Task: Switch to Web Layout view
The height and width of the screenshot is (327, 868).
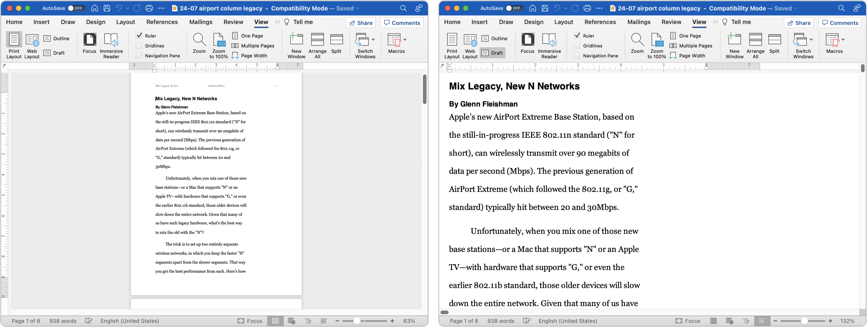Action: point(32,45)
